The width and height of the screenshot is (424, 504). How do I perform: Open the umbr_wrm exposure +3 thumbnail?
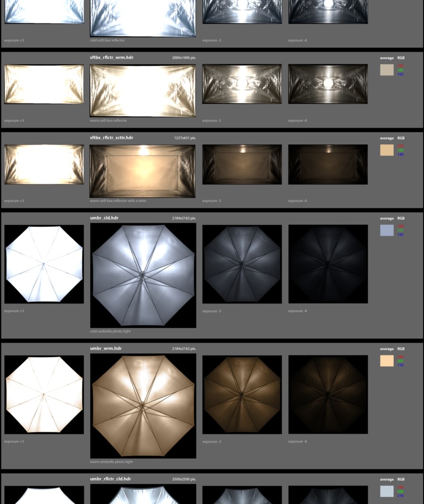point(44,394)
